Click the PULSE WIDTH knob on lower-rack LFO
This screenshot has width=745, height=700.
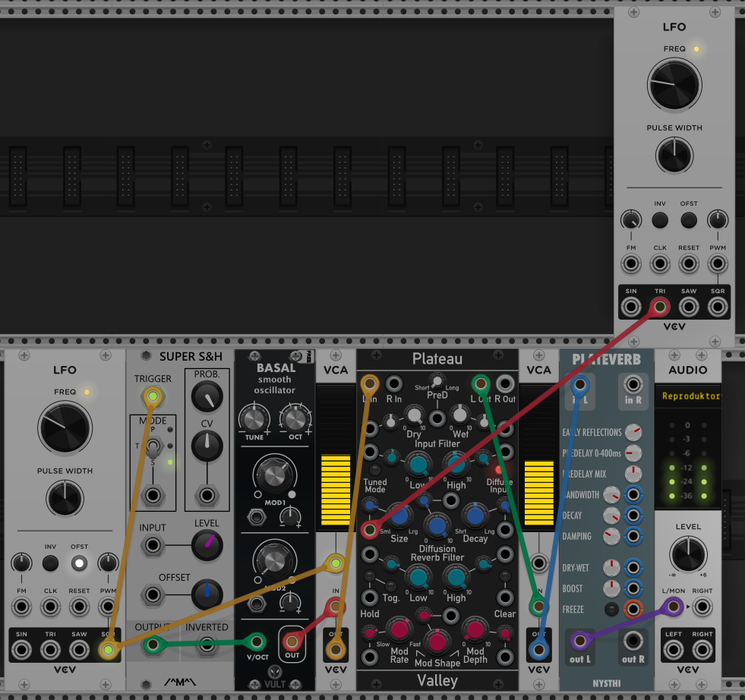point(65,498)
